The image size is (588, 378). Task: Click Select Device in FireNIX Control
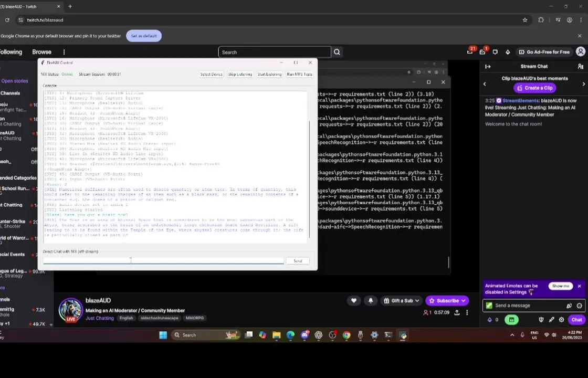point(212,74)
